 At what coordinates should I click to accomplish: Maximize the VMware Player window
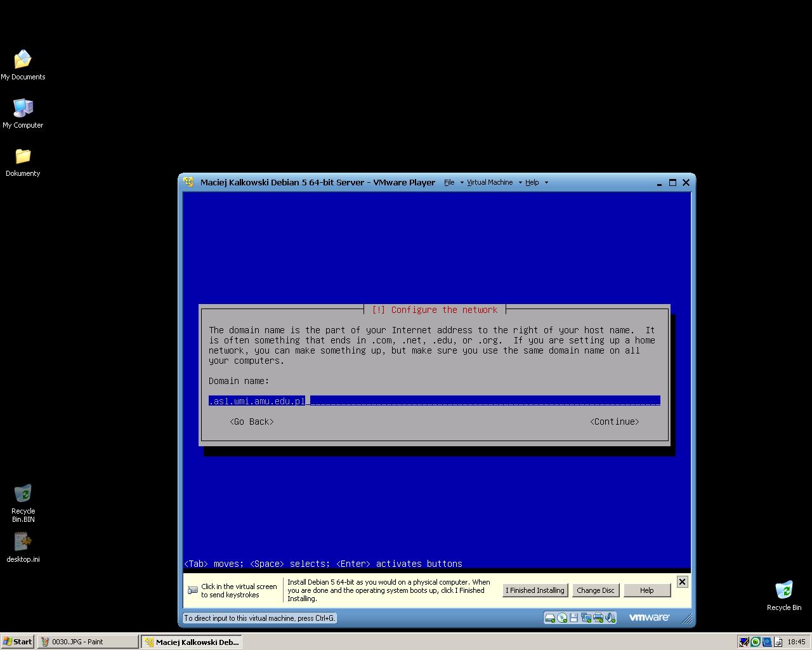(672, 182)
